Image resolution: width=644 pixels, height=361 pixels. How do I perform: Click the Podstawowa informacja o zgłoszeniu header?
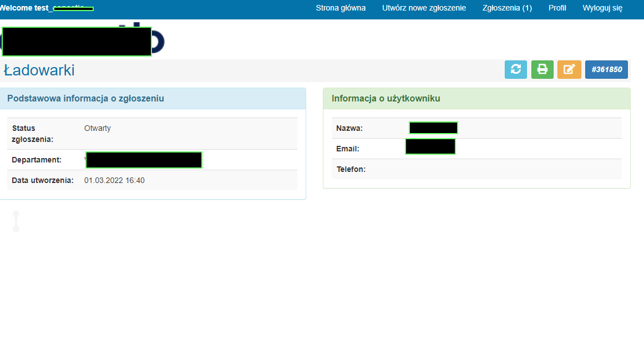point(85,98)
